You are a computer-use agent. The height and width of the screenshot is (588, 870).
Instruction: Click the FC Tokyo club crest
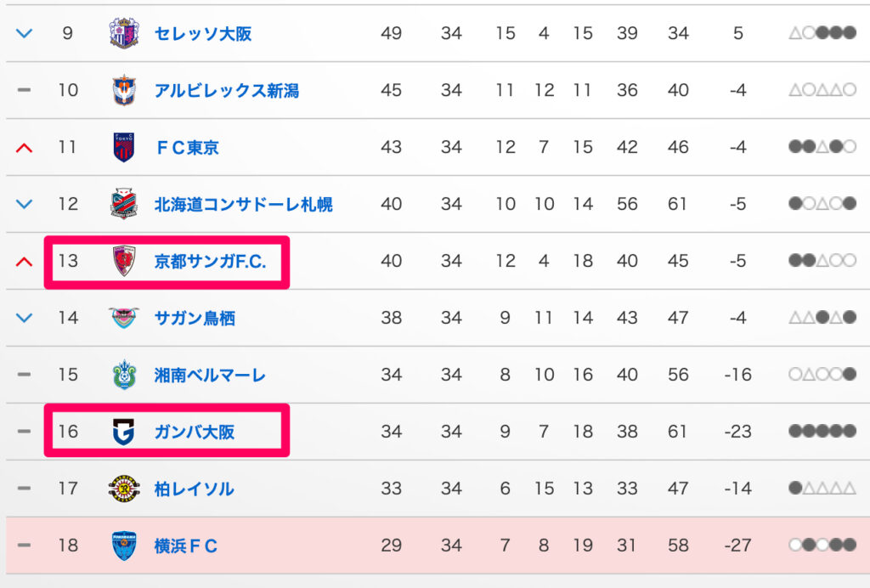coord(123,147)
